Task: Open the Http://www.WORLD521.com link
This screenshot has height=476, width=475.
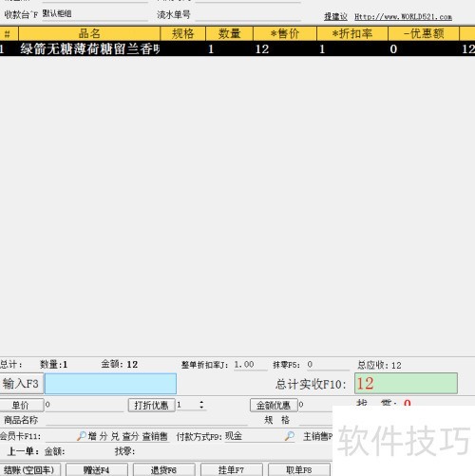Action: (403, 17)
